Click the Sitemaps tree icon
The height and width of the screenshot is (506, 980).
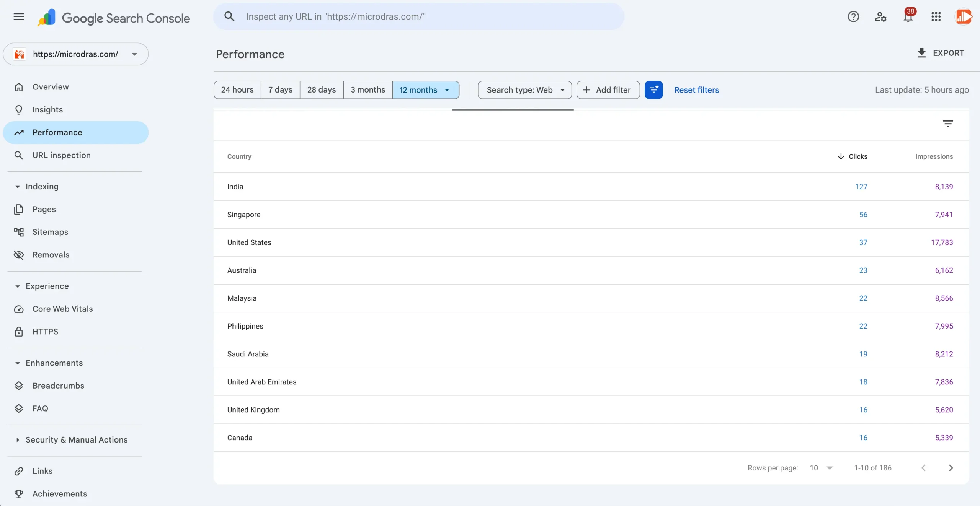(x=19, y=232)
